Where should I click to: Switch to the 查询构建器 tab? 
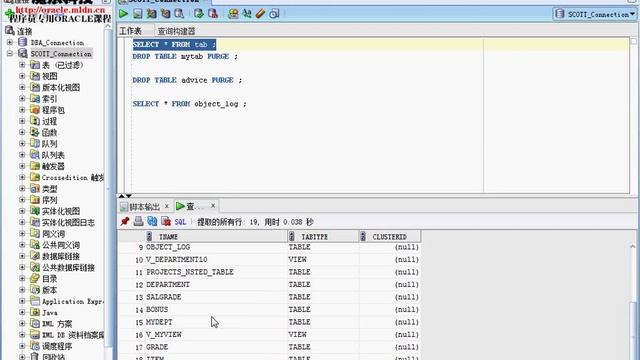[x=176, y=31]
